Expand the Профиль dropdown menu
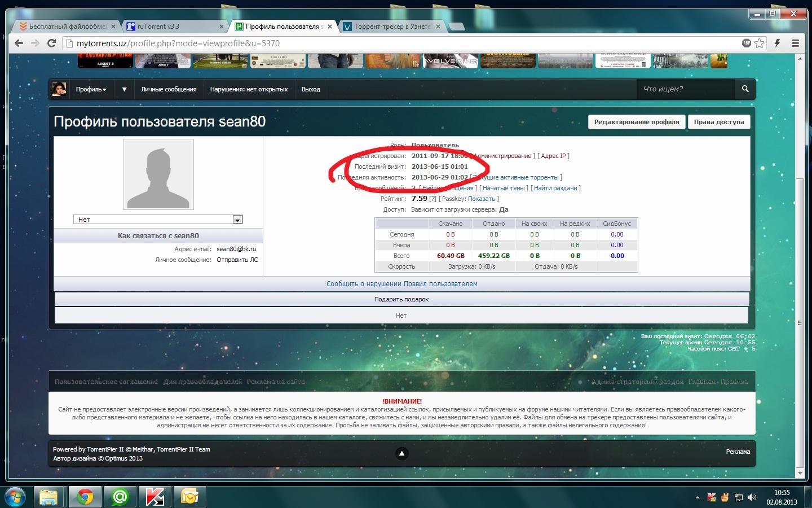Viewport: 812px width, 508px height. [x=91, y=89]
